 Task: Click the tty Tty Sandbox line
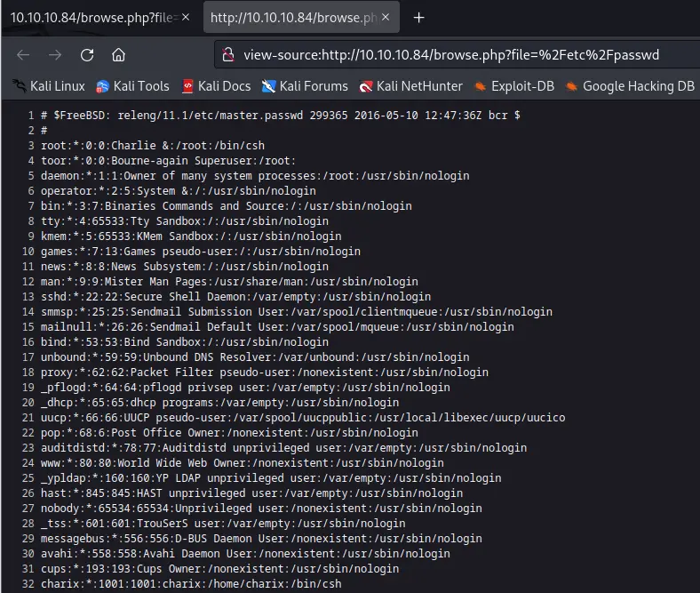coord(185,221)
